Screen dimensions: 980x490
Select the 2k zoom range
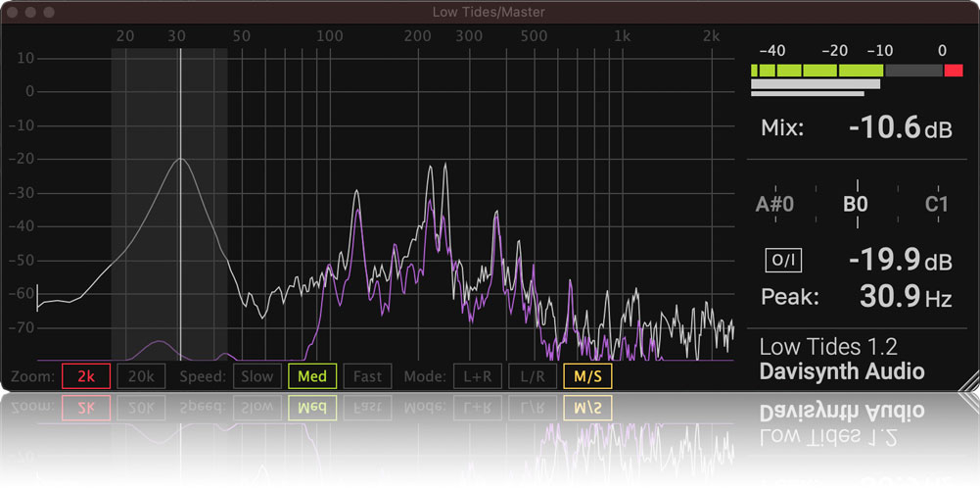(x=85, y=376)
